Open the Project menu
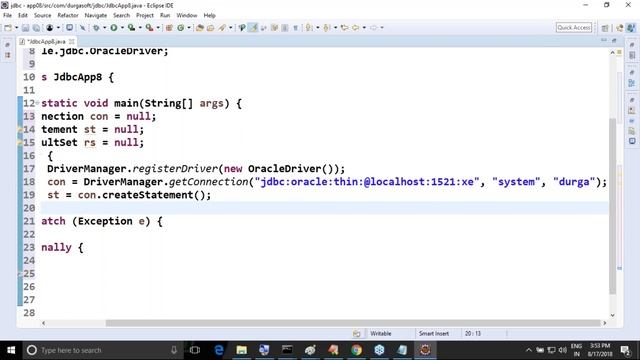This screenshot has width=640, height=360. point(144,15)
